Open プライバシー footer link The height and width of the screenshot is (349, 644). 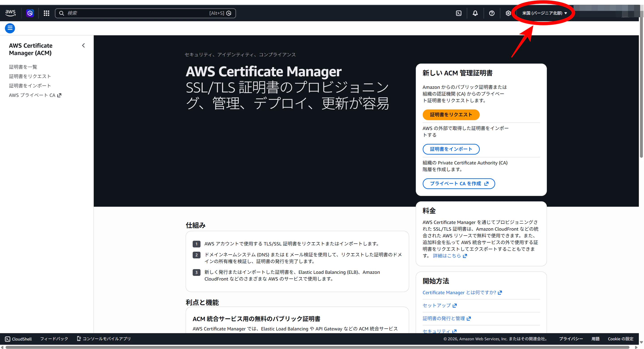571,339
